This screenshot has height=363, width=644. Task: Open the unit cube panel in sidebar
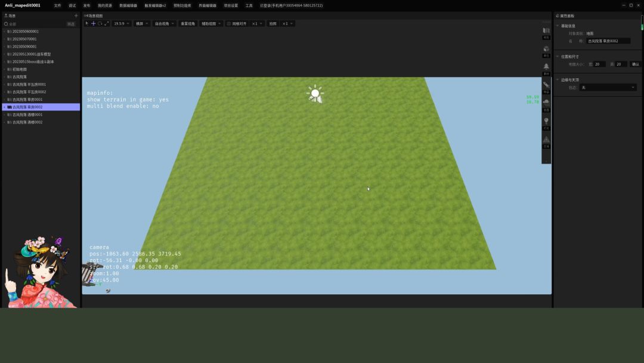tap(546, 49)
